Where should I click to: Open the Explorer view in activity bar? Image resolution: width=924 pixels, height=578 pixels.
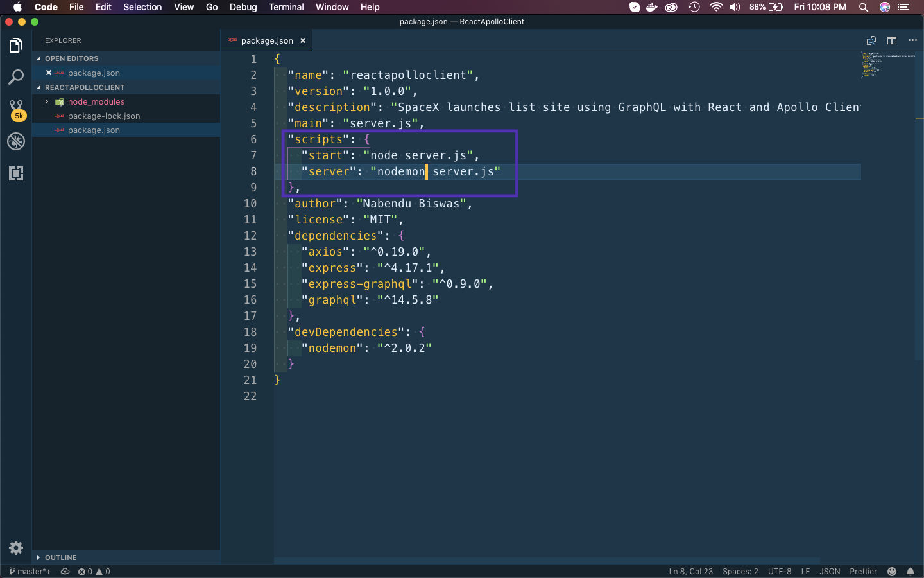(16, 46)
